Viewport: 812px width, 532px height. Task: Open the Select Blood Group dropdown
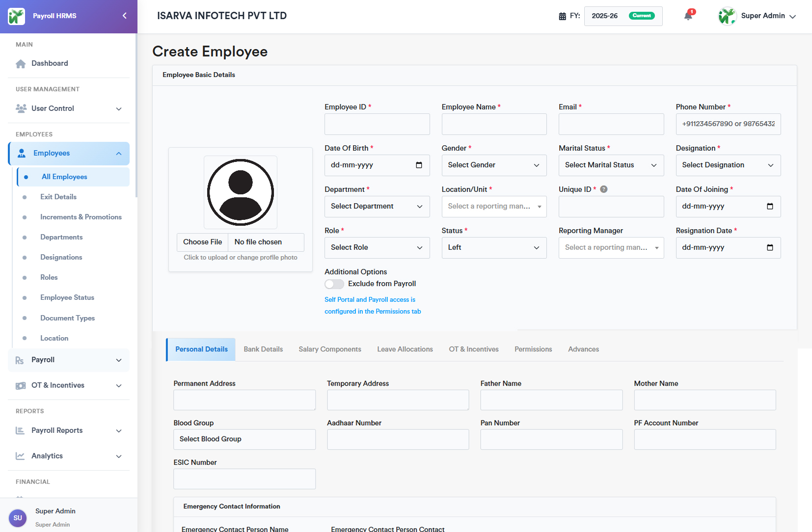point(244,439)
